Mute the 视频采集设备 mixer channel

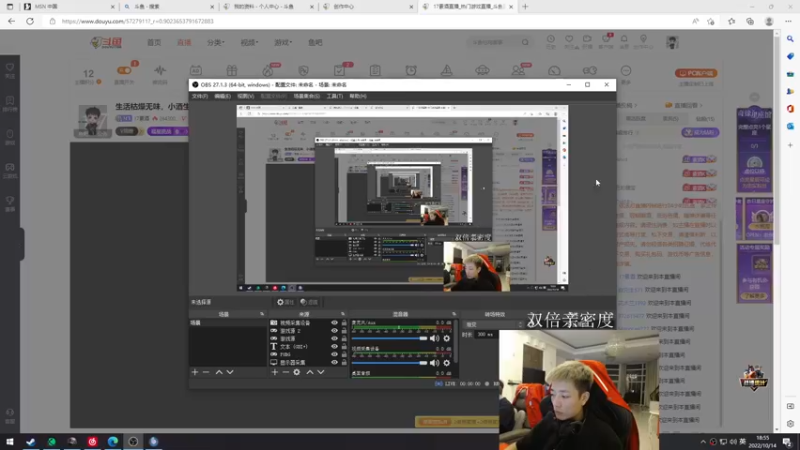coord(434,363)
